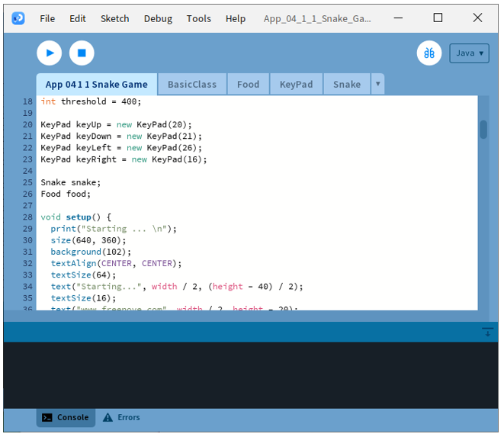Viewport: 504px width, 437px height.
Task: Maximize the Processing window
Action: click(438, 18)
